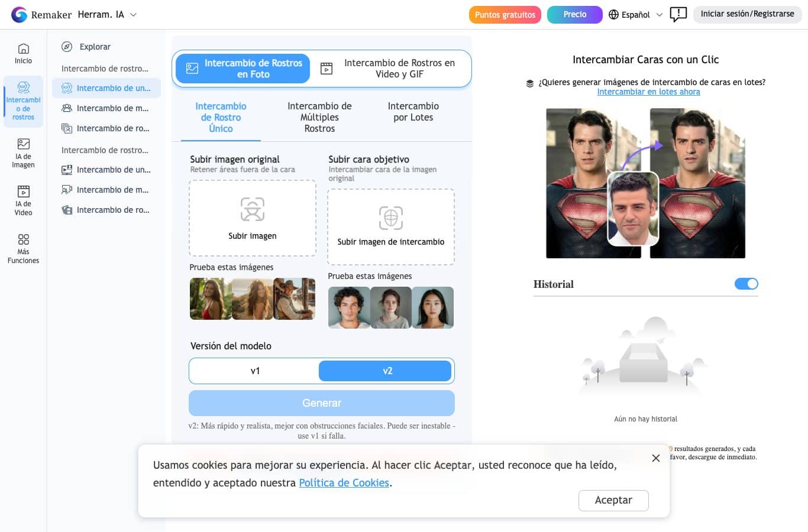Viewport: 808px width, 532px height.
Task: Click the video 'Intercambio de rostro...' section header
Action: point(105,150)
